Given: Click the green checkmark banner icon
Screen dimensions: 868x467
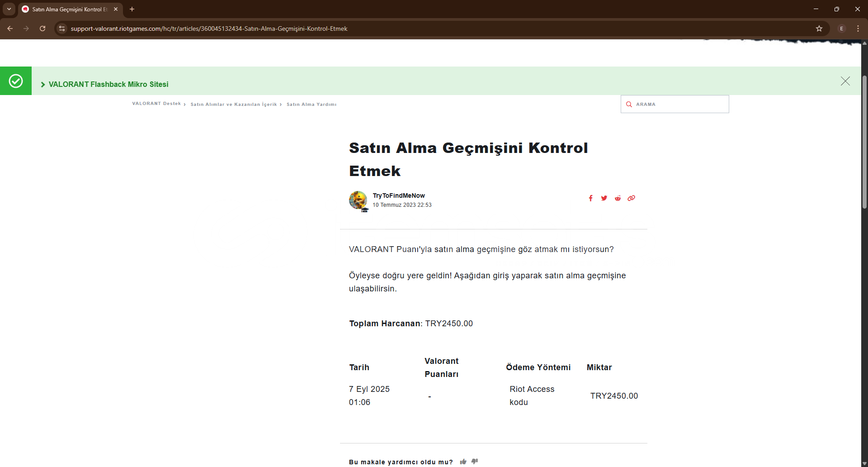Looking at the screenshot, I should click(16, 81).
